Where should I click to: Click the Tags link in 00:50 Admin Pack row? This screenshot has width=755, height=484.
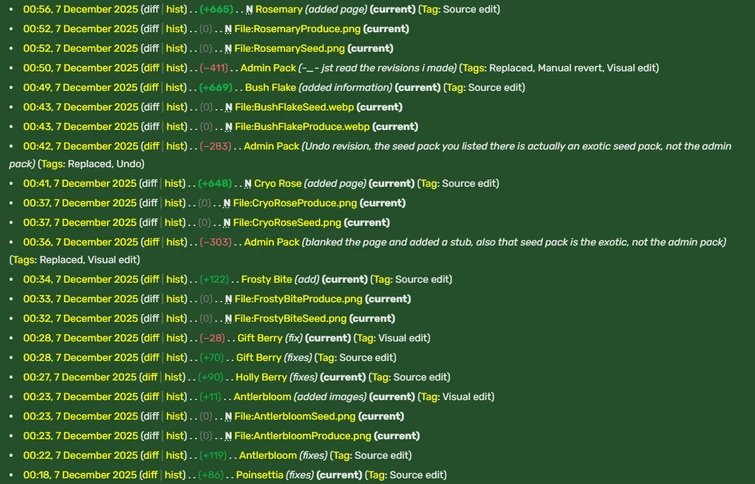(x=473, y=68)
